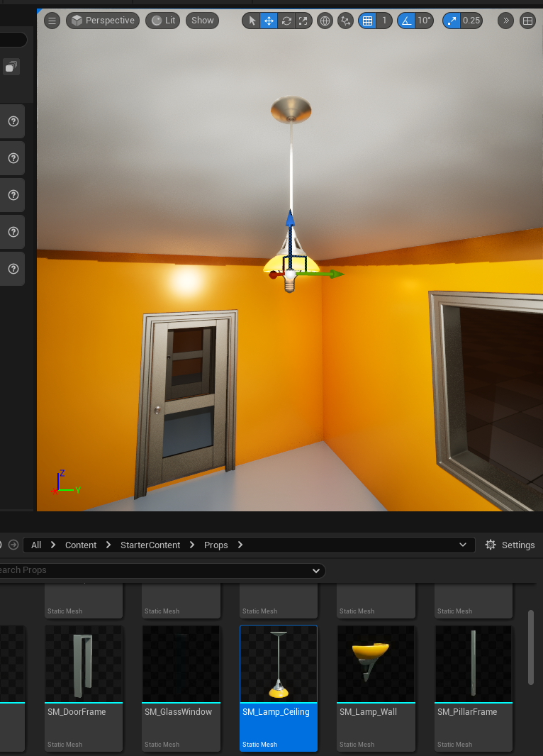Expand the chevron after All breadcrumb
The width and height of the screenshot is (543, 756).
pos(53,545)
